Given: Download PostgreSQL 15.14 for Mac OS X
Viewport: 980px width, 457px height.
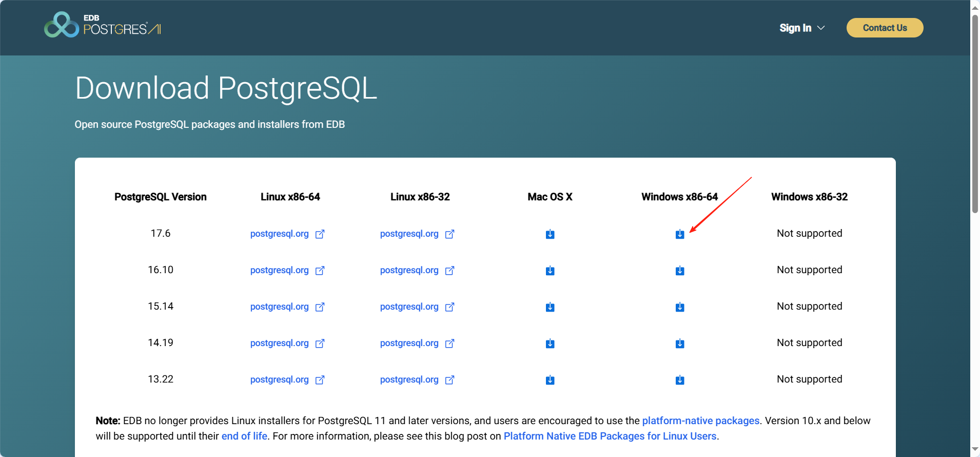Looking at the screenshot, I should pos(550,307).
